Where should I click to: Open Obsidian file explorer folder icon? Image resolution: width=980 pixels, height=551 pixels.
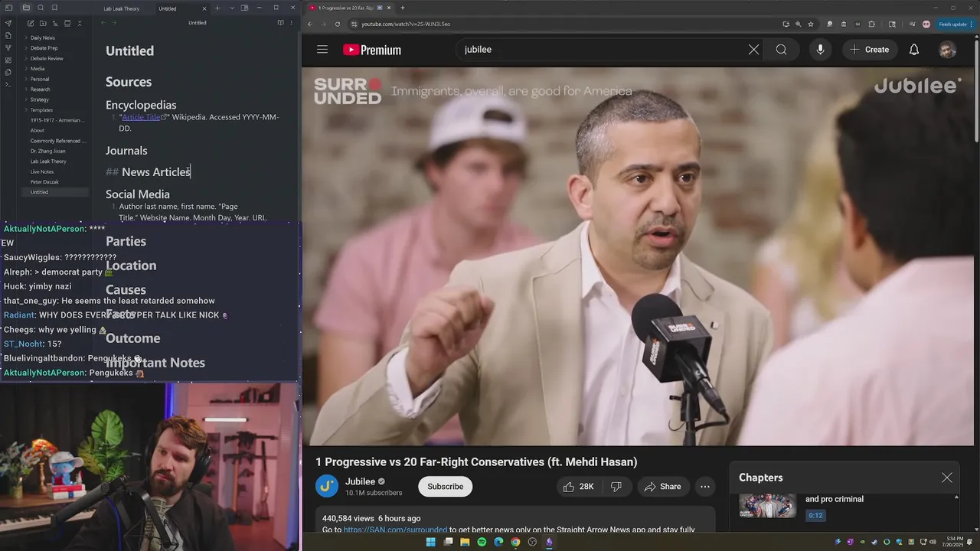click(x=26, y=8)
